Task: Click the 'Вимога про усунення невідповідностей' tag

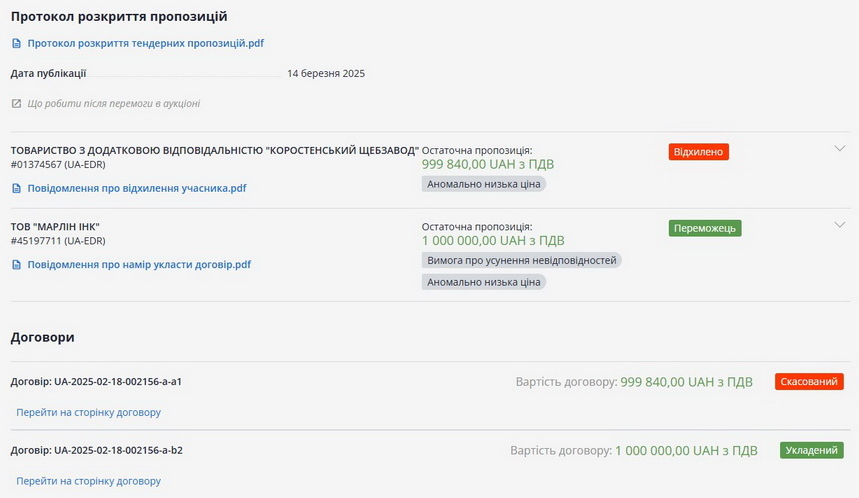Action: click(x=521, y=260)
